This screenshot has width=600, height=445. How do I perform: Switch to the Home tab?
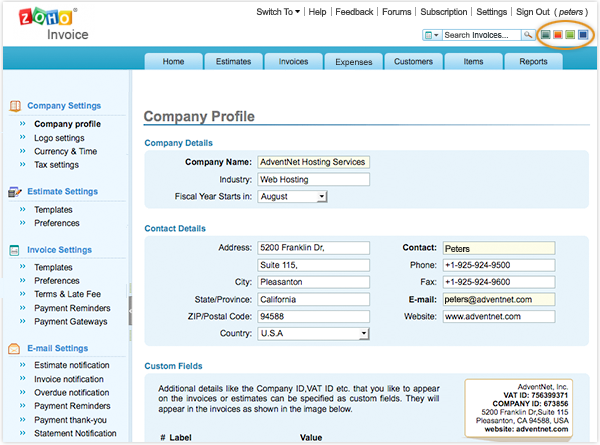[173, 62]
